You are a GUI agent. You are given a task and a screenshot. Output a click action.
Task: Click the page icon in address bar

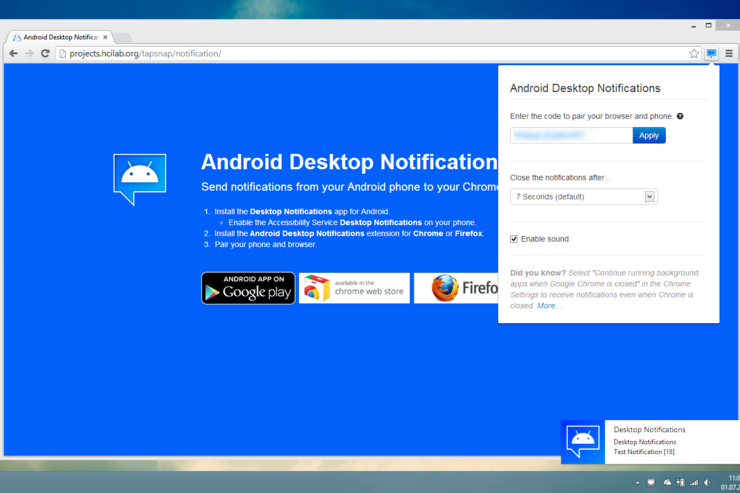[62, 54]
